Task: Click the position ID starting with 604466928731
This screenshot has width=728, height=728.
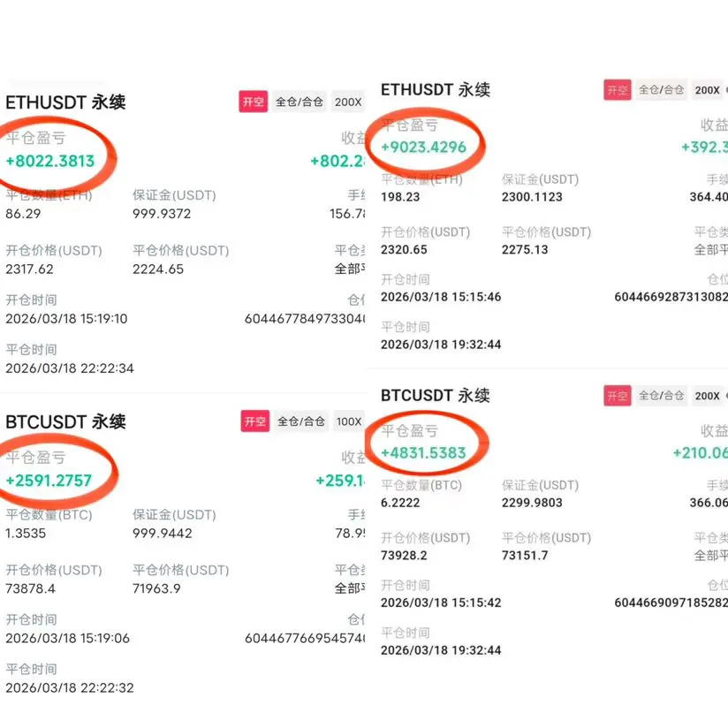Action: click(671, 297)
